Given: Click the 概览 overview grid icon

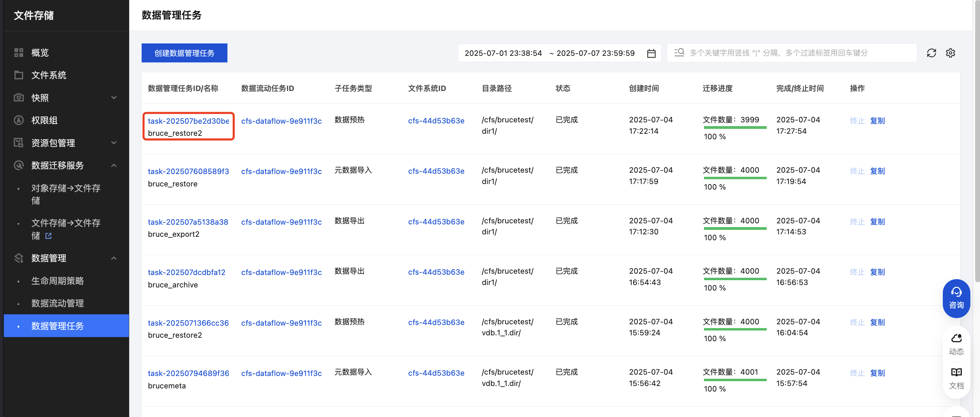Looking at the screenshot, I should pos(19,52).
